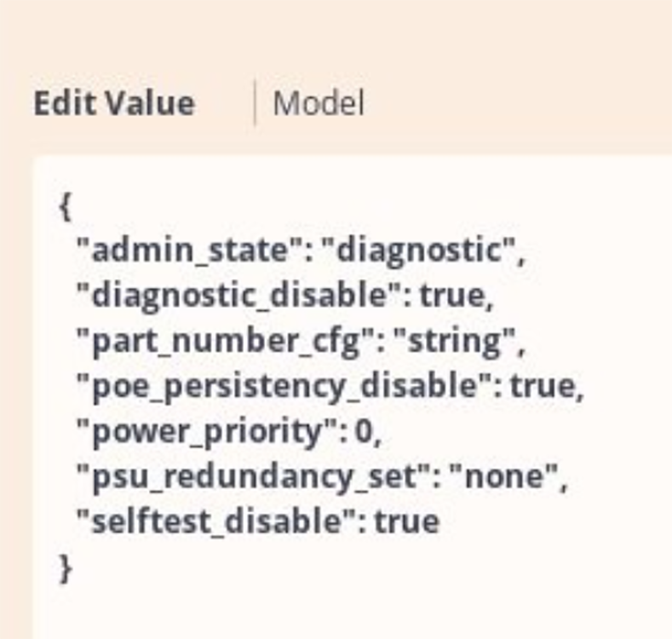The image size is (672, 639).
Task: Click the divider between Edit Value and Model
Action: pyautogui.click(x=256, y=102)
